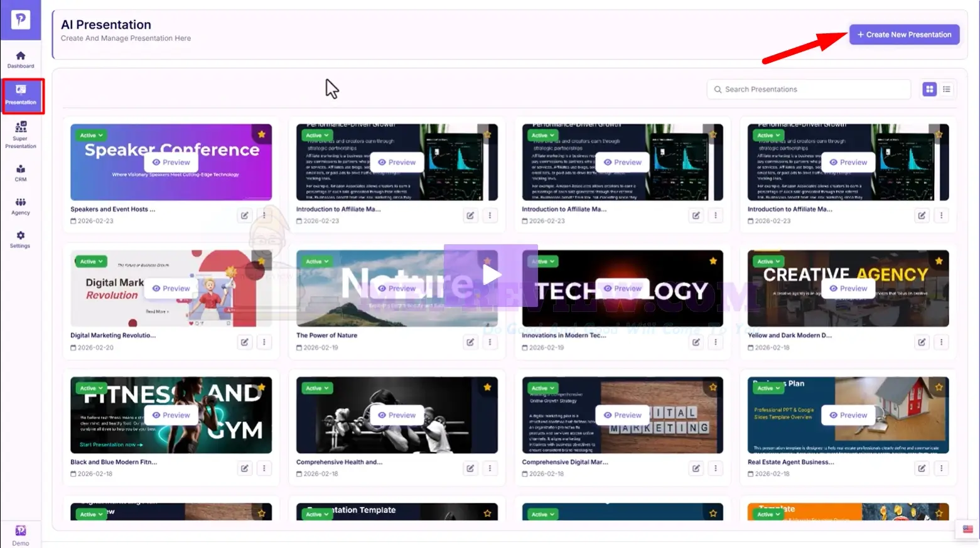Preview the Speaker Conference presentation
This screenshot has width=980, height=548.
pos(171,162)
